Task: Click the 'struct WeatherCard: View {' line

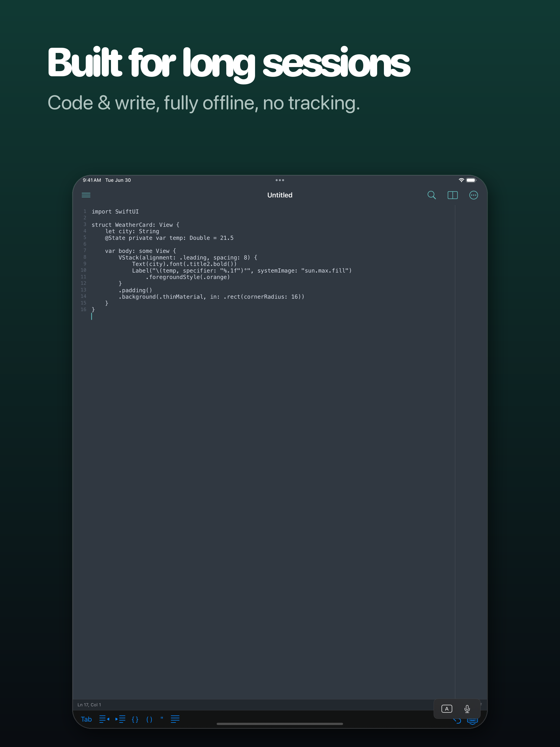Action: coord(135,224)
